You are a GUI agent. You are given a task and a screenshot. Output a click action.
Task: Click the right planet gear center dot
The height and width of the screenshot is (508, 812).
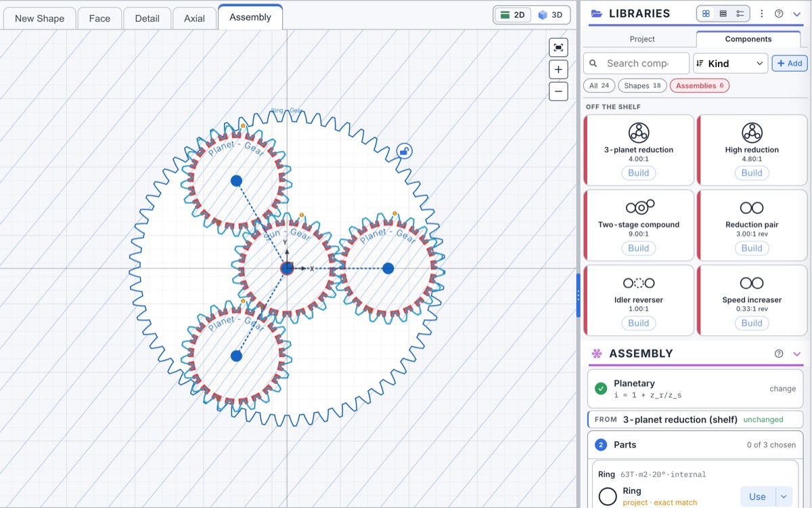pyautogui.click(x=388, y=268)
